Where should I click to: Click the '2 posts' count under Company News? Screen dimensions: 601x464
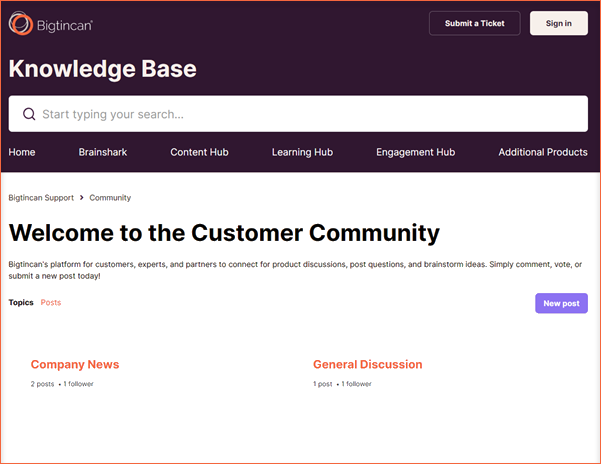[42, 384]
